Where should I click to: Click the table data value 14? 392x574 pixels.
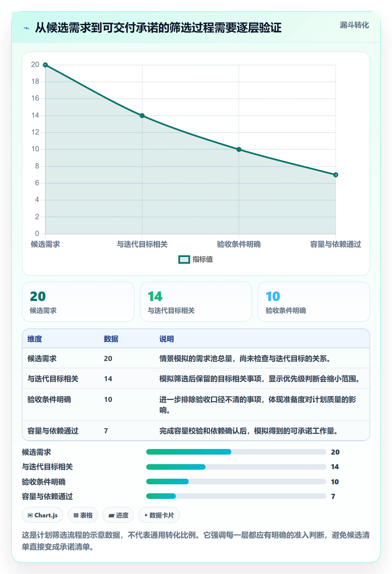108,379
